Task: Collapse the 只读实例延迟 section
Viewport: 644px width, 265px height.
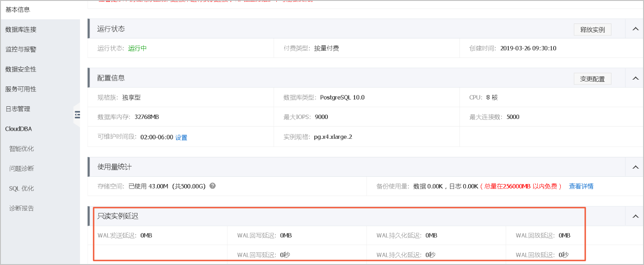Action: (x=635, y=216)
